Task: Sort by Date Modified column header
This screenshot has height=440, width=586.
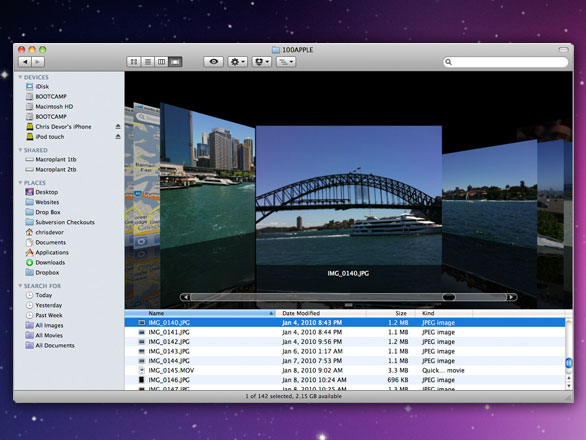Action: coord(321,313)
